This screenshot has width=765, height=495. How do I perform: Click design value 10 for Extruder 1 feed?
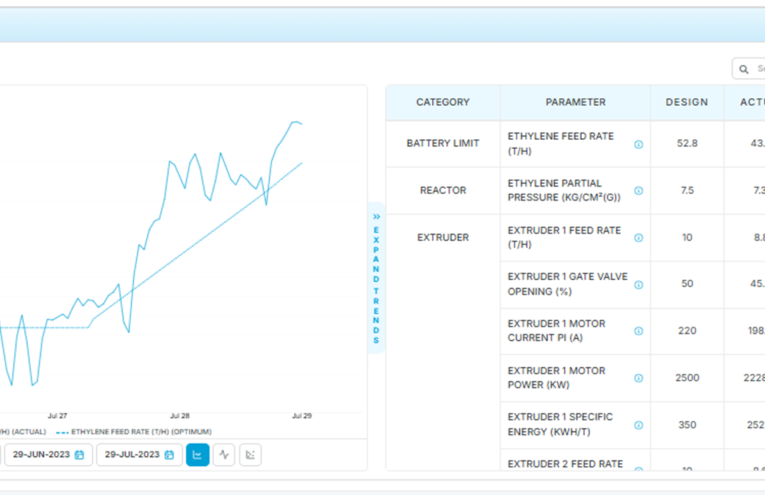[x=687, y=237]
